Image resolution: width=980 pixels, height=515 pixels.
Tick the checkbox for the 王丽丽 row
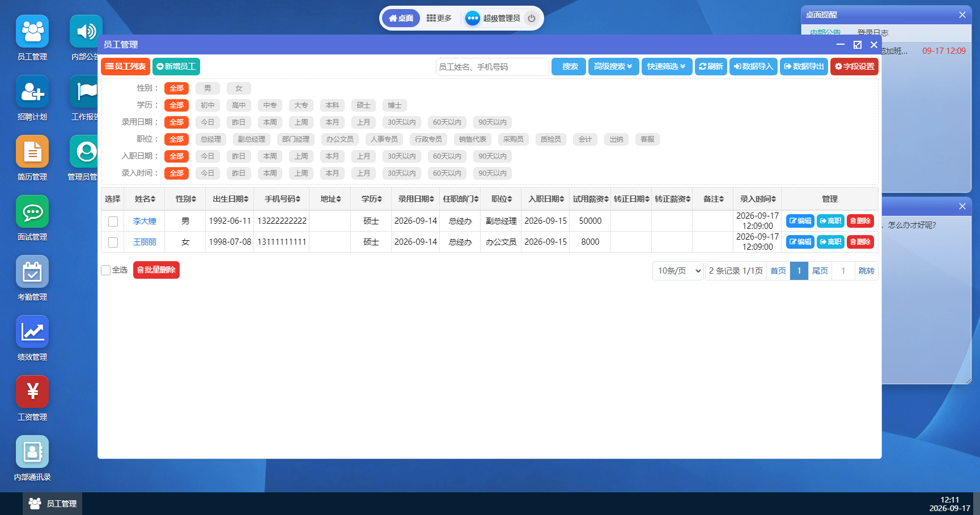(x=113, y=242)
